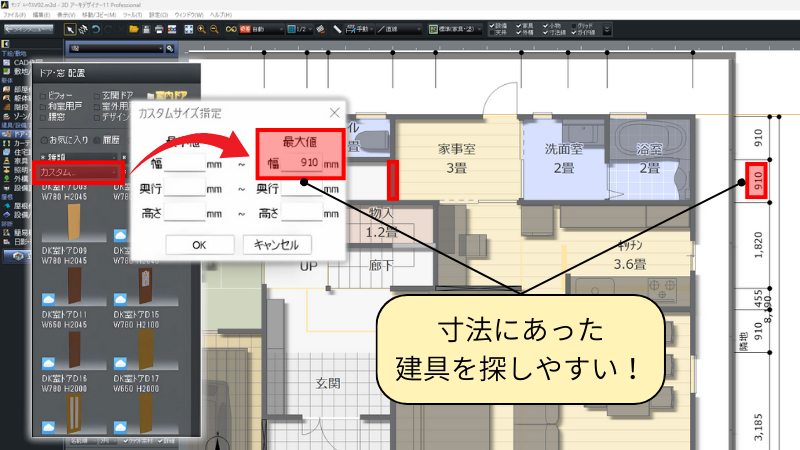Click the zoom in magnifier icon
Image resolution: width=800 pixels, height=450 pixels.
(202, 30)
